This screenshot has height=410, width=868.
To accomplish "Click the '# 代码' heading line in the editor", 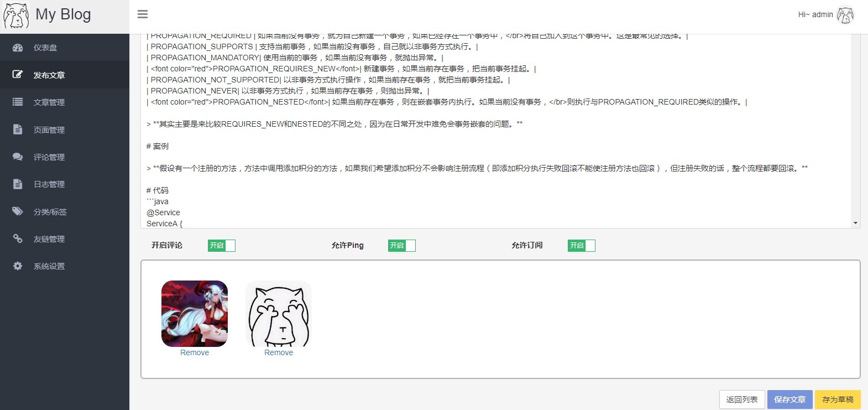I will tap(158, 190).
